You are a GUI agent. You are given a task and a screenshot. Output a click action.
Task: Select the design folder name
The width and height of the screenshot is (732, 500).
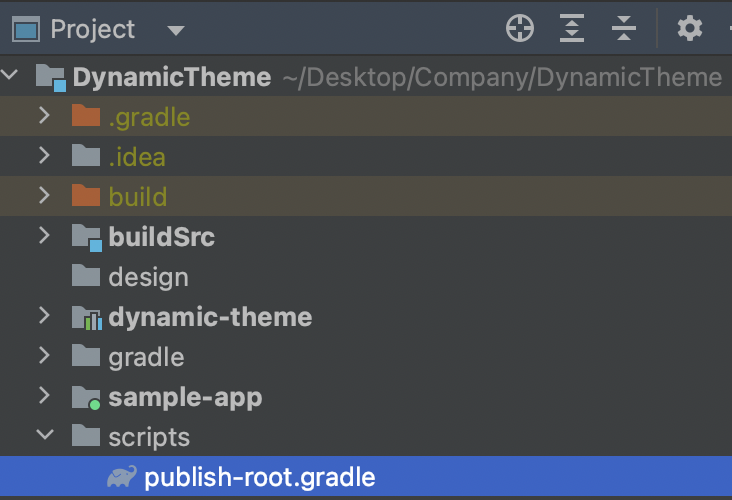coord(148,278)
